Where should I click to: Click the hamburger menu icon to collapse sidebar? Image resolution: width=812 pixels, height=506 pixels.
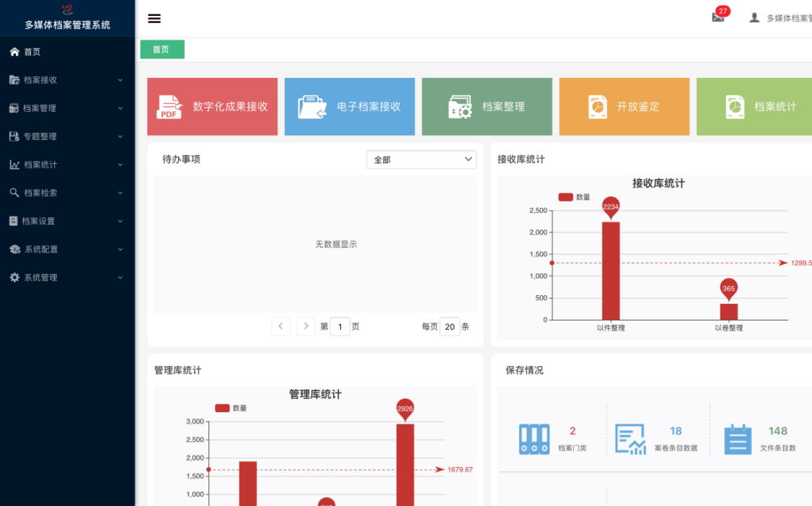coord(154,18)
